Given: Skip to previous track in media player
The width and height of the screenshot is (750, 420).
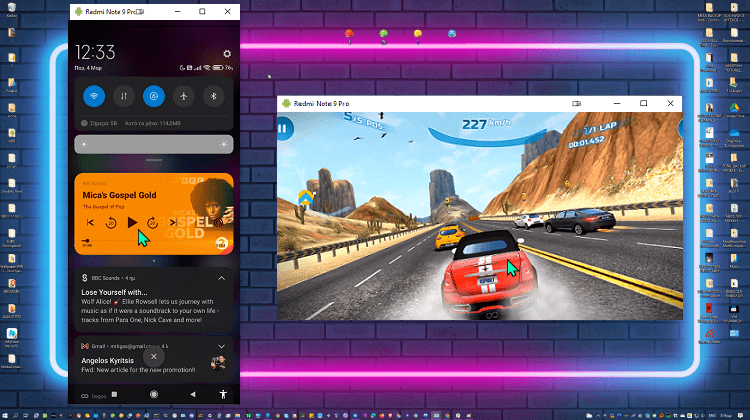Looking at the screenshot, I should [x=90, y=222].
